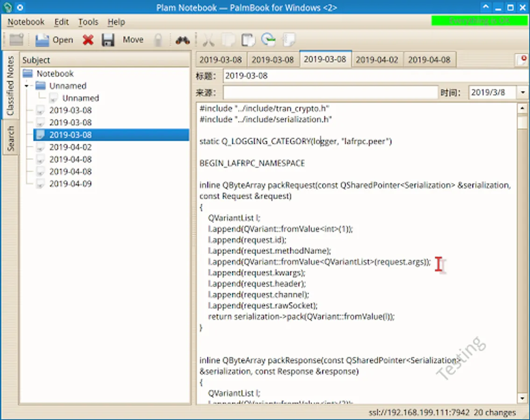The image size is (530, 420).
Task: Click the clock insert-time icon
Action: coord(269,39)
